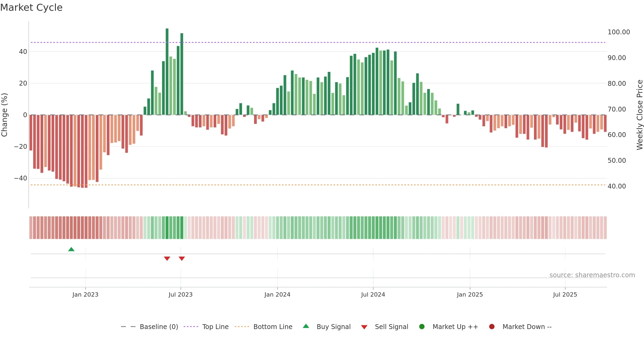The image size is (644, 362).
Task: Click the Market Cycle chart title
Action: click(31, 8)
